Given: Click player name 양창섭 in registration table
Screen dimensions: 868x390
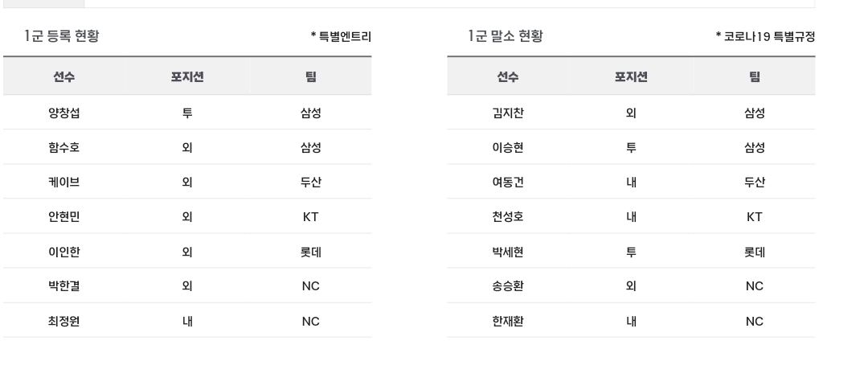Looking at the screenshot, I should click(64, 113).
